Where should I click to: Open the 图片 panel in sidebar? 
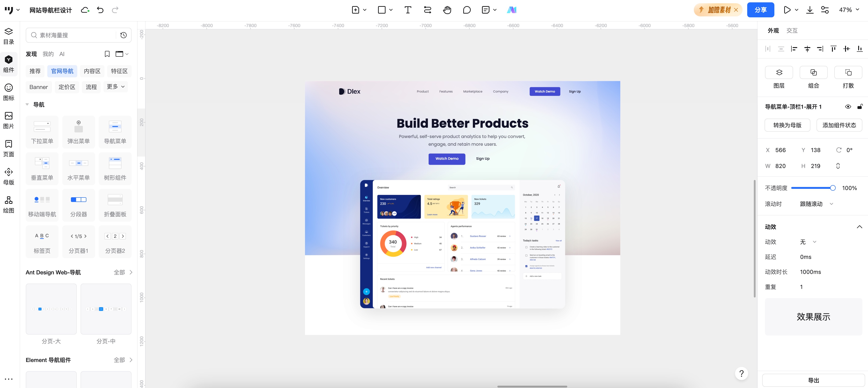pos(9,120)
